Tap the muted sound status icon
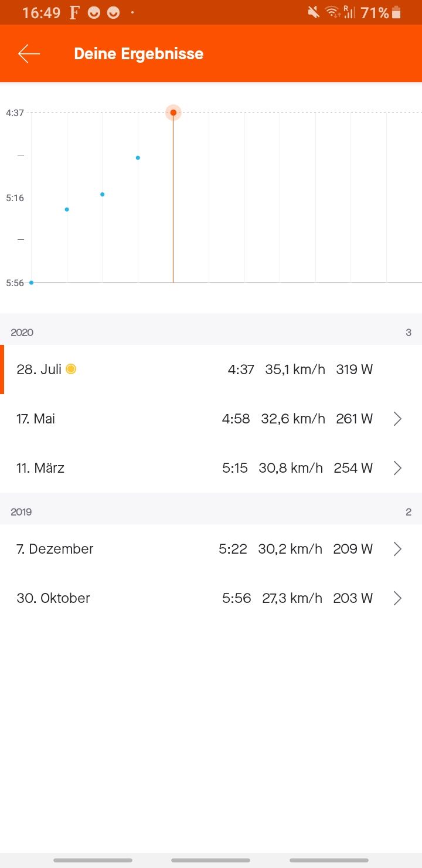Viewport: 422px width, 868px height. point(314,12)
